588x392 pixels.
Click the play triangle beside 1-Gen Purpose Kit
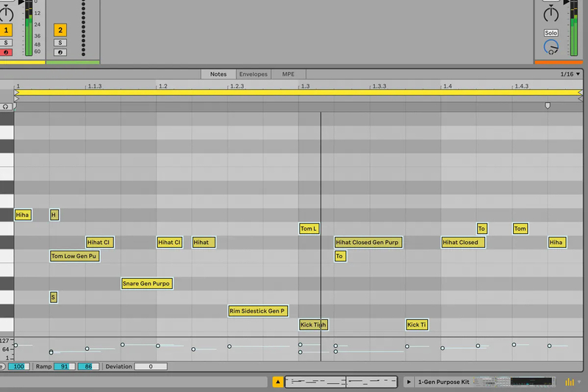tap(409, 382)
